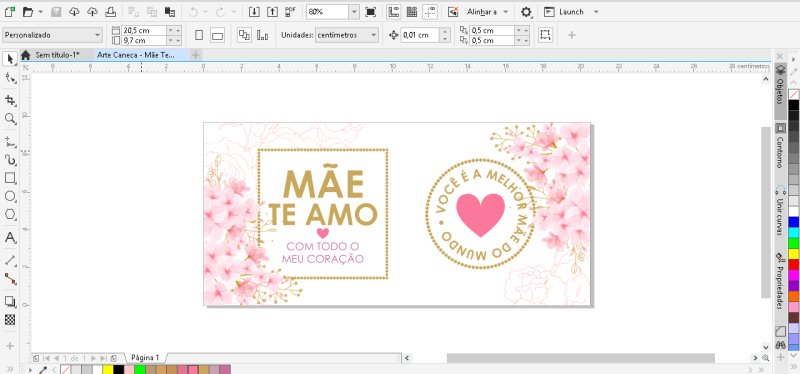The image size is (800, 374).
Task: Click the quick customize plus in toolbox
Action: point(10,346)
